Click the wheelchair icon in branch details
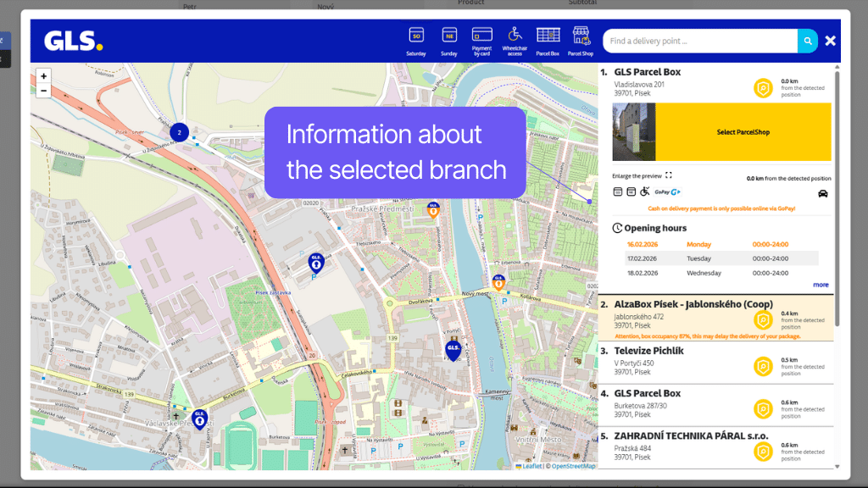This screenshot has height=488, width=868. click(645, 191)
